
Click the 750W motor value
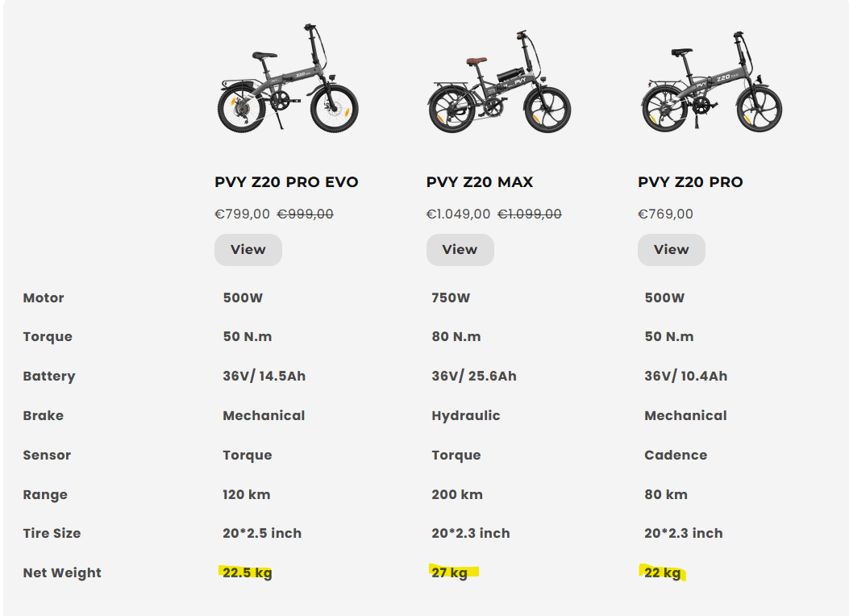click(451, 298)
